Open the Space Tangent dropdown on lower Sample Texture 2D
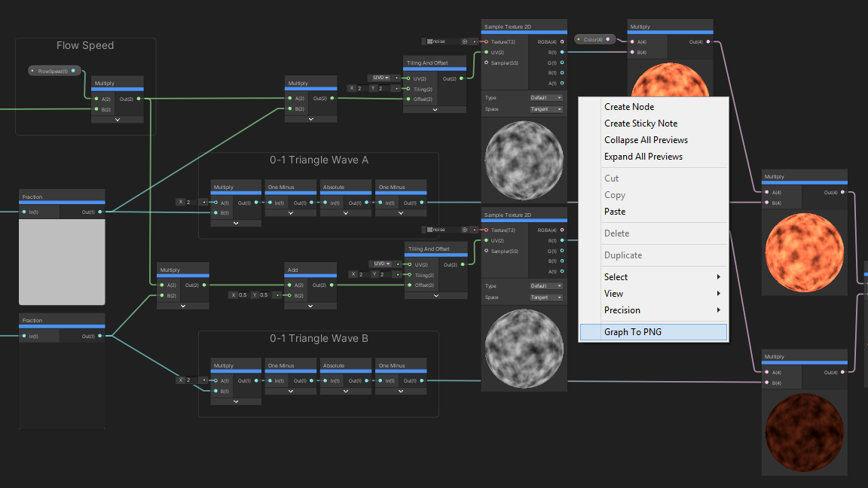This screenshot has width=868, height=488. click(546, 297)
